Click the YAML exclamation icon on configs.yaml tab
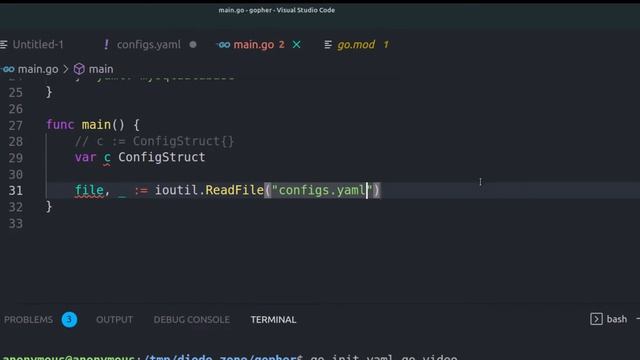The image size is (640, 360). coord(107,44)
